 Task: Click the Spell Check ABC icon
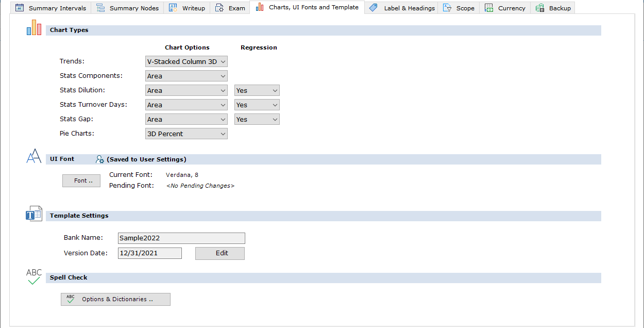[34, 277]
